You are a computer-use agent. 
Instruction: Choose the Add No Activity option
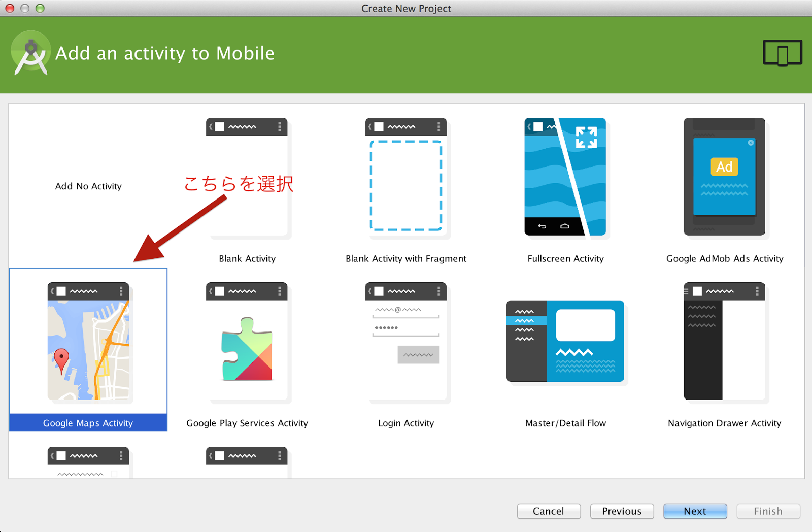pos(88,186)
